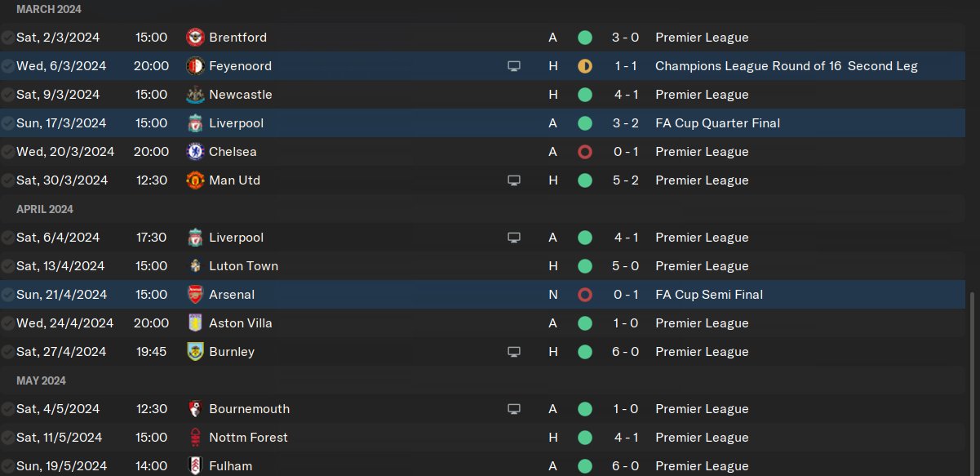Click the Chelsea club badge
Image resolution: width=980 pixels, height=476 pixels.
195,152
